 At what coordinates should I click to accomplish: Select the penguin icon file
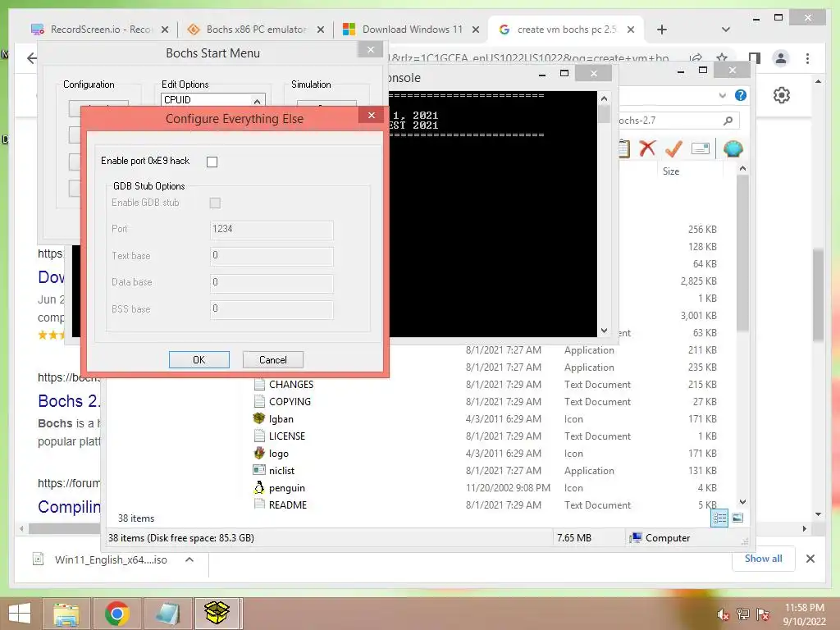(286, 488)
